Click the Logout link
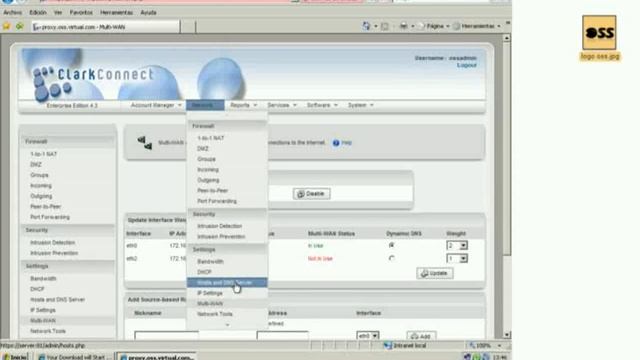 tap(467, 65)
